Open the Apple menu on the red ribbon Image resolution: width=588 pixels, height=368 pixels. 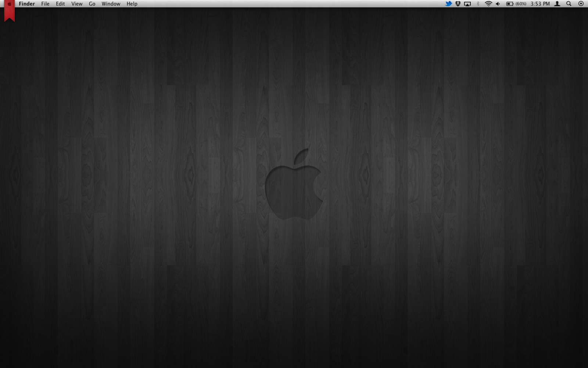pos(9,4)
